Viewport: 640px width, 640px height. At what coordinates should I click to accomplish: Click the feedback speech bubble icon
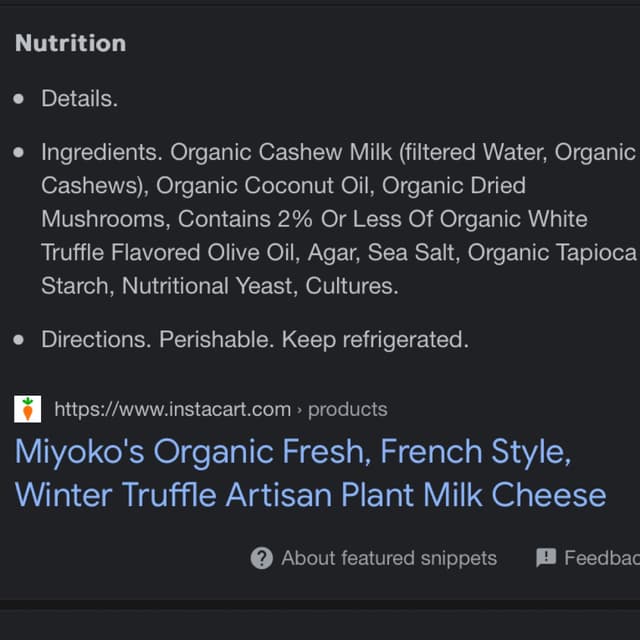546,558
